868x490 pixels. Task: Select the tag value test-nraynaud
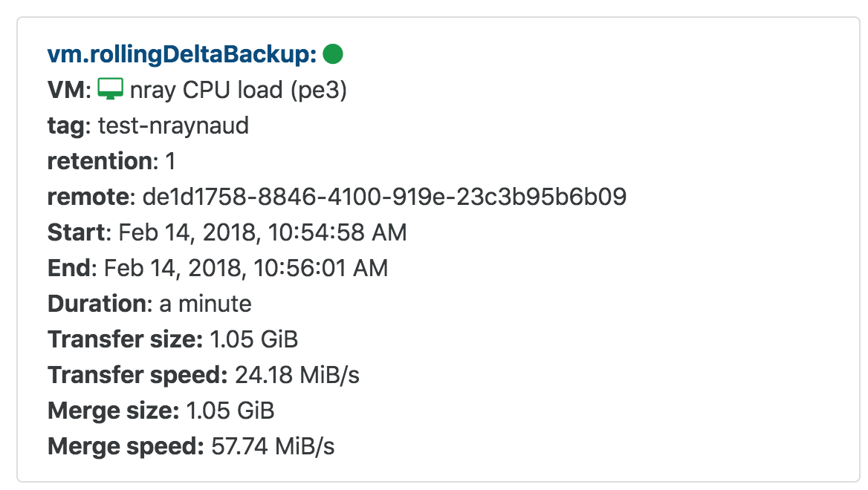173,125
